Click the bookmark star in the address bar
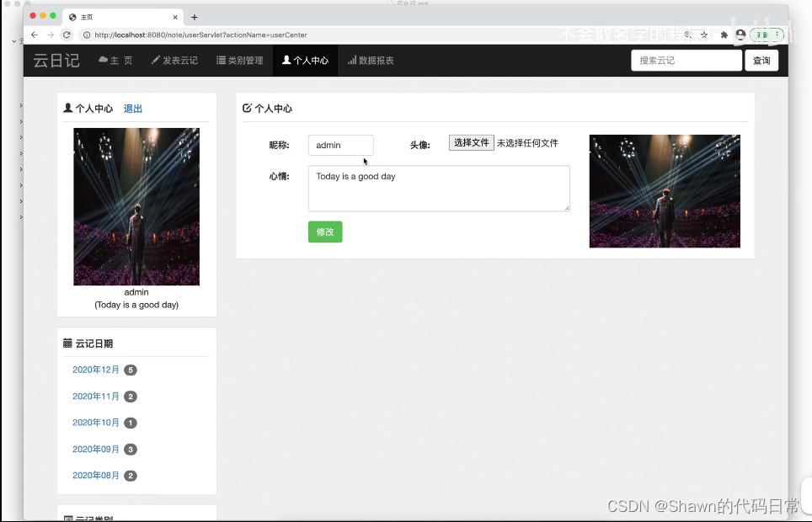 pyautogui.click(x=704, y=35)
